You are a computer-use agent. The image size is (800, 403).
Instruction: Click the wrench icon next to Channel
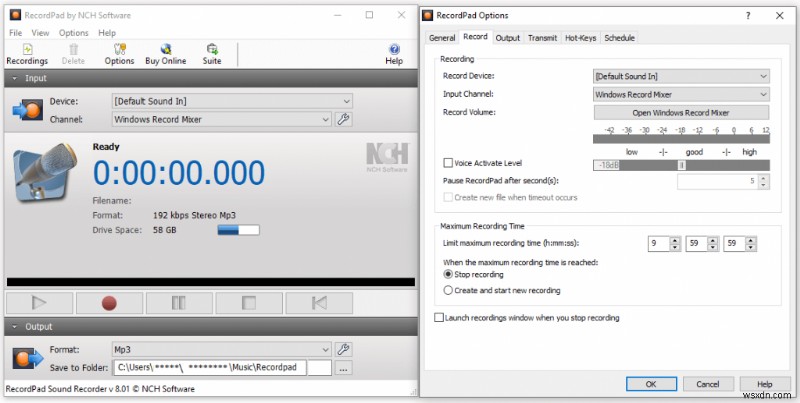(343, 119)
